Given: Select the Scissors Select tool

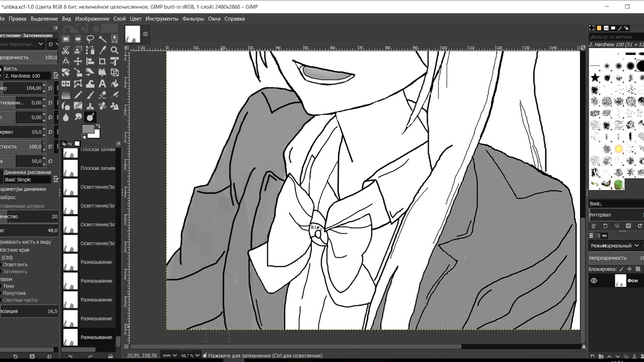Looking at the screenshot, I should pos(66,50).
